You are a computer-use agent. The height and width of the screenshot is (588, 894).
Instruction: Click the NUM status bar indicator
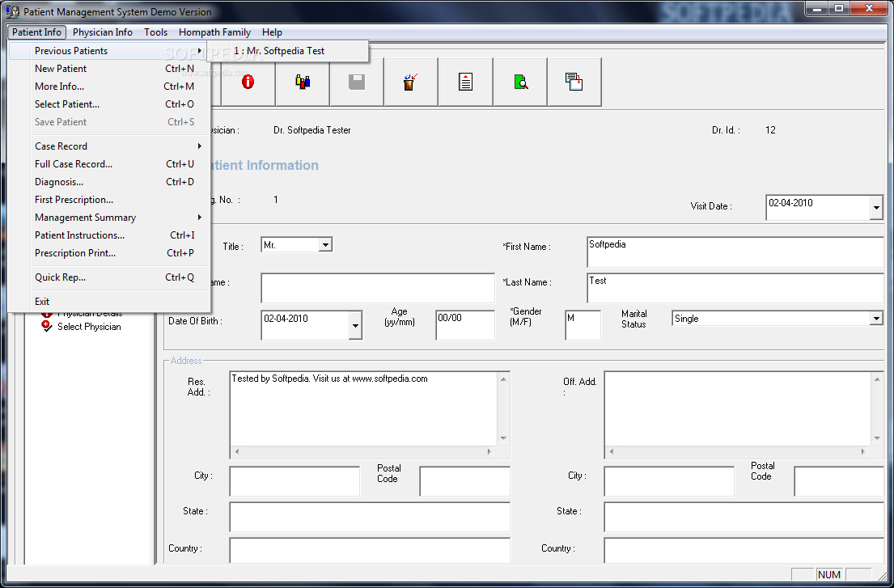click(829, 574)
